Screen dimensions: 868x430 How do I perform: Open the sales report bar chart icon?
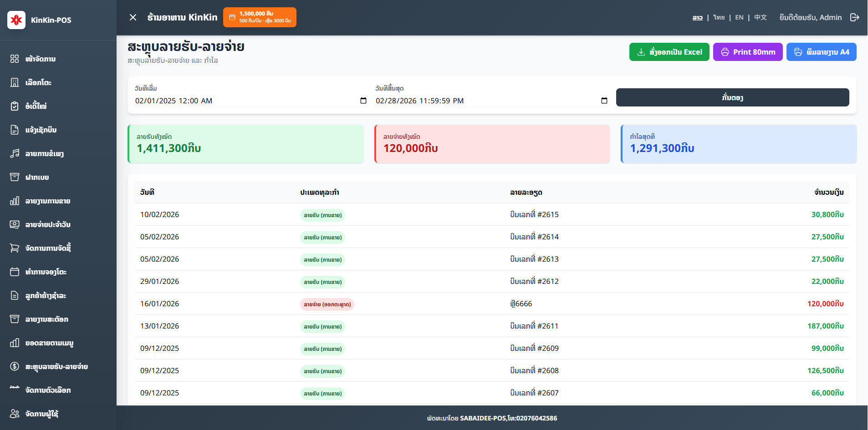tap(15, 201)
